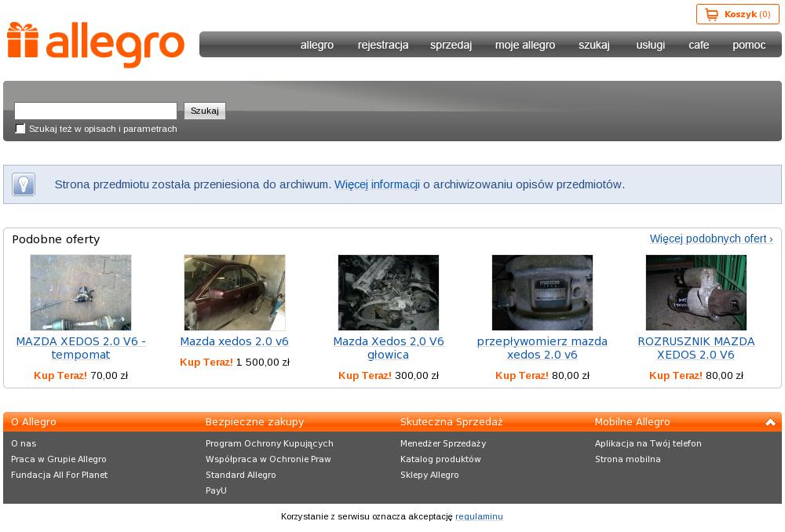Open 'przepływomierz mazda xedos 2.0 v6' offer
Image resolution: width=785 pixels, height=532 pixels.
(x=542, y=348)
